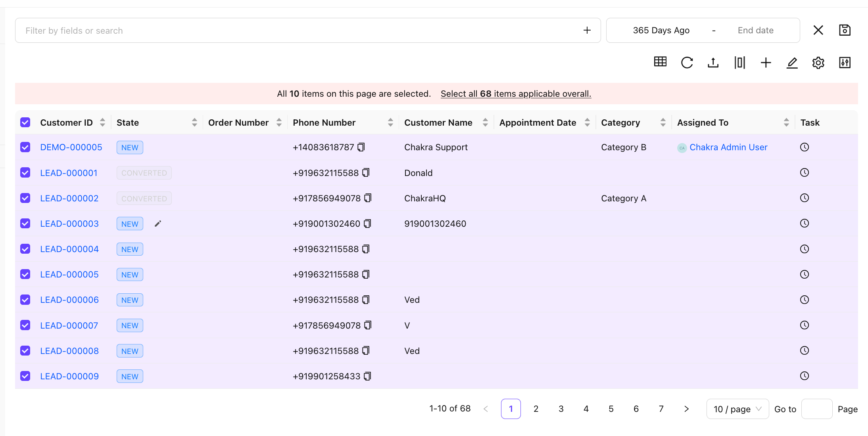The image size is (868, 436).
Task: Open the advanced filter controls icon
Action: coord(845,63)
